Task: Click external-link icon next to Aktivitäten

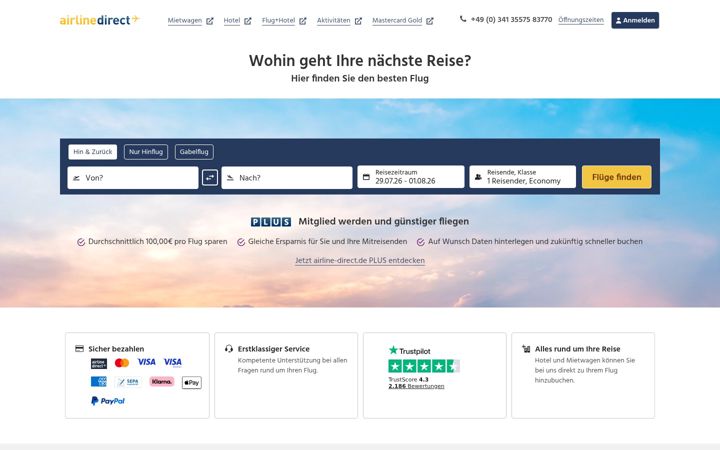Action: [359, 21]
